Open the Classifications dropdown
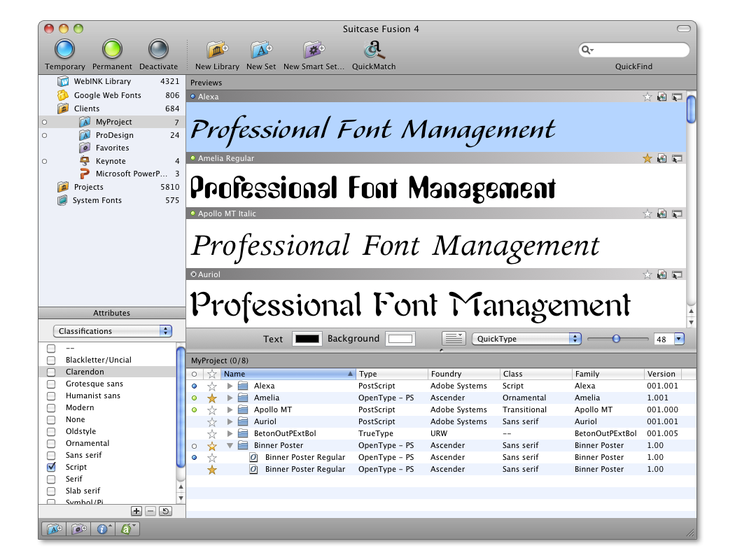The image size is (735, 560). click(x=113, y=331)
